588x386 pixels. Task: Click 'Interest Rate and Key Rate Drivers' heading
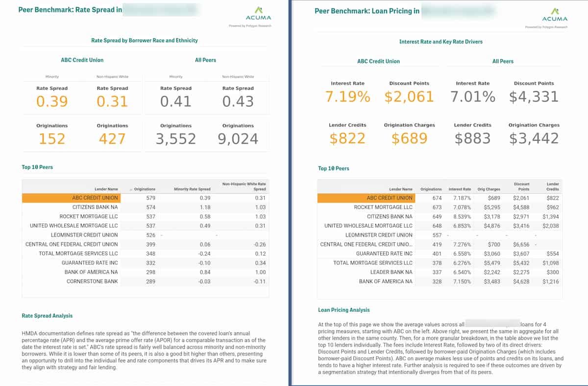(x=441, y=42)
